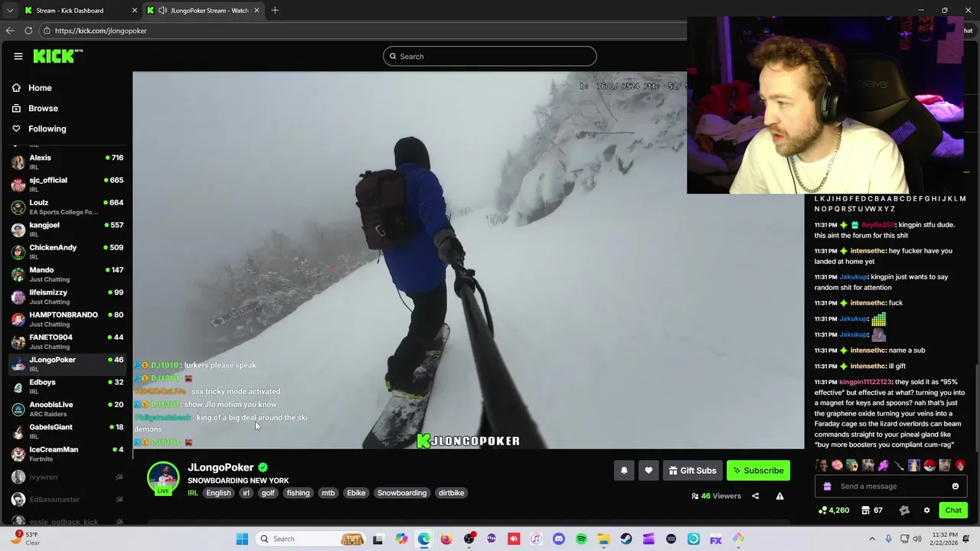Open offline EdBassmaster channel
The height and width of the screenshot is (551, 980).
click(67, 499)
